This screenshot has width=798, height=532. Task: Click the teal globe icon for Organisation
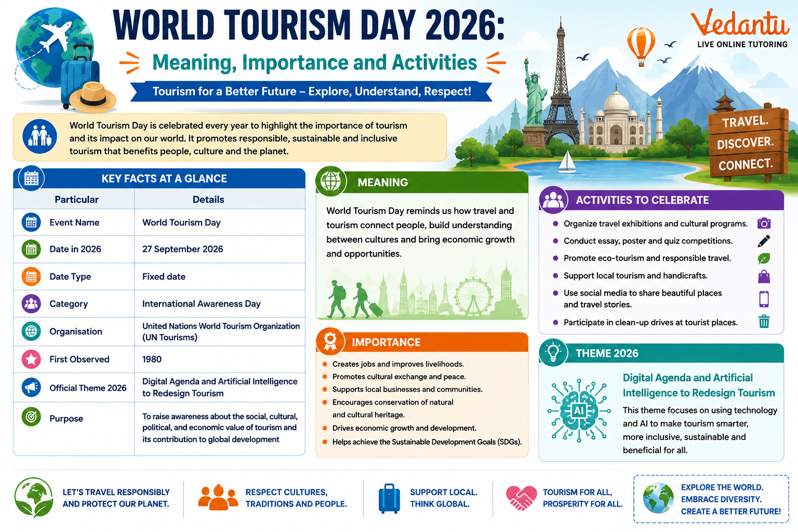click(x=31, y=331)
